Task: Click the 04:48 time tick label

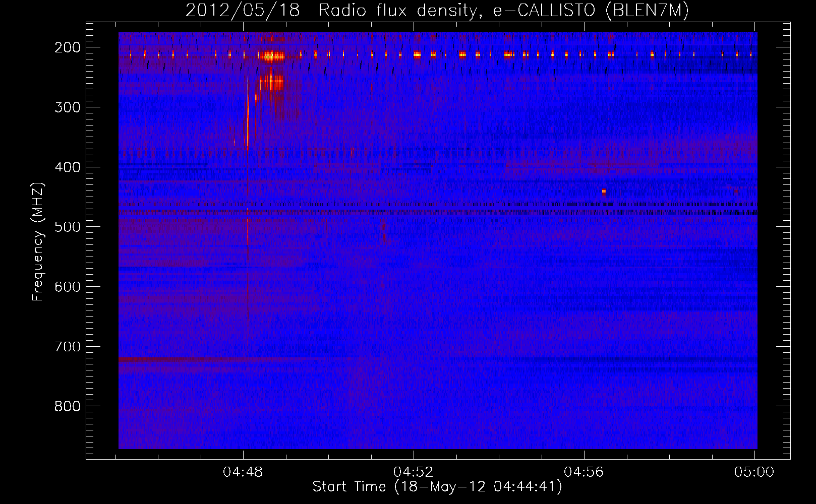Action: pyautogui.click(x=243, y=472)
